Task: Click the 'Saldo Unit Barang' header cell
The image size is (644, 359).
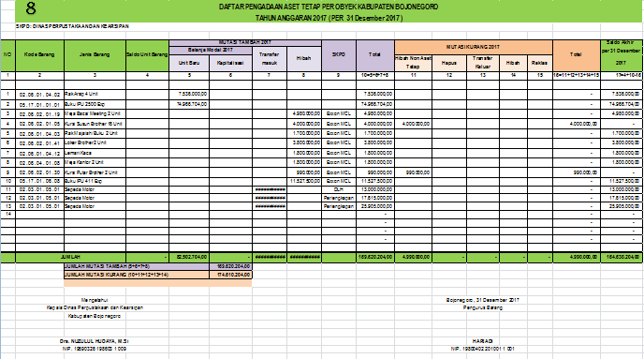Action: (x=147, y=55)
